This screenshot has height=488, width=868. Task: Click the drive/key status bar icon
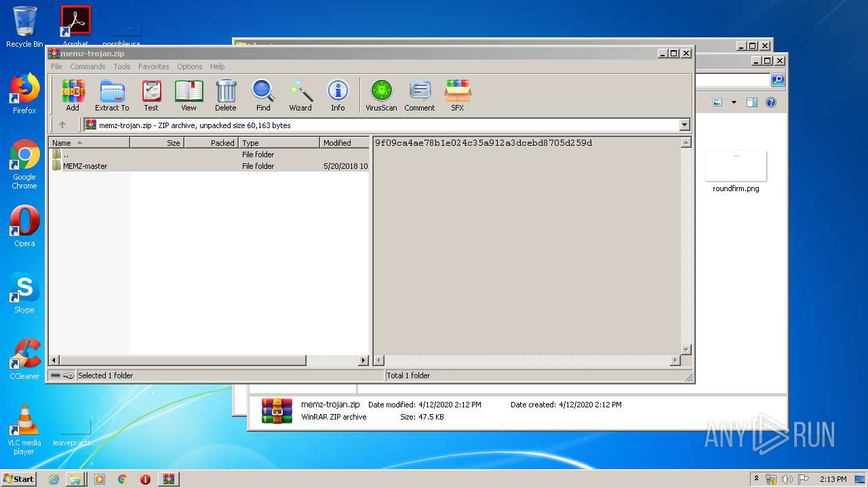point(62,375)
